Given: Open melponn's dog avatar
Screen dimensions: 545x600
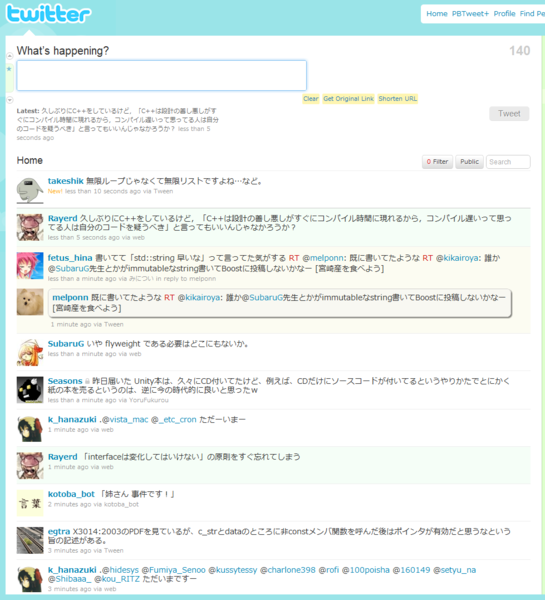Looking at the screenshot, I should (30, 302).
